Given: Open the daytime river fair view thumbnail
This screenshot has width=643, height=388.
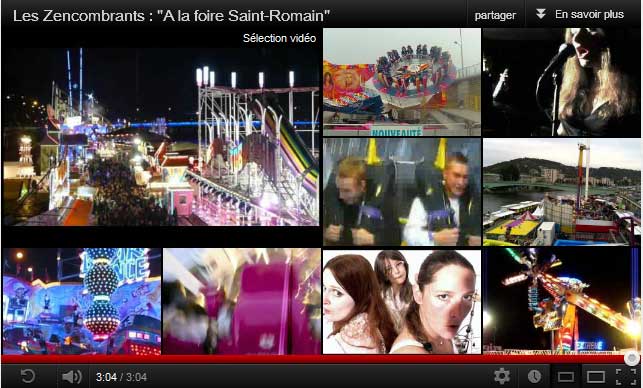Looking at the screenshot, I should coord(562,192).
